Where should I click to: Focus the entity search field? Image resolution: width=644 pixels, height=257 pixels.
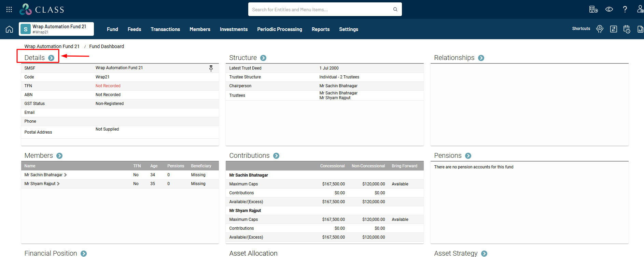tap(321, 10)
